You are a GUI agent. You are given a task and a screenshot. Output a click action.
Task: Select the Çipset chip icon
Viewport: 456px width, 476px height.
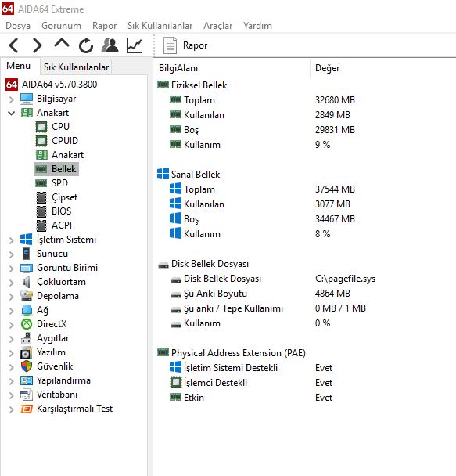tap(41, 197)
